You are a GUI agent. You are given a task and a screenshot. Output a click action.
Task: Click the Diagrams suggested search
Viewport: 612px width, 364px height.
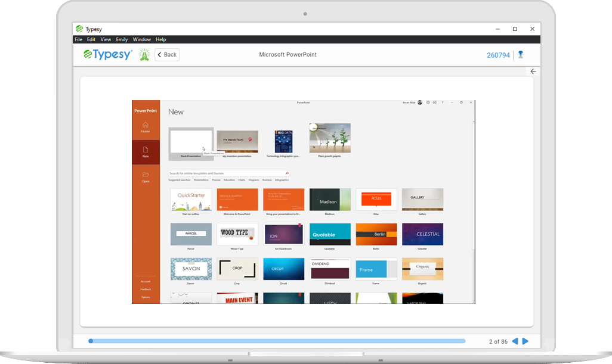click(254, 180)
